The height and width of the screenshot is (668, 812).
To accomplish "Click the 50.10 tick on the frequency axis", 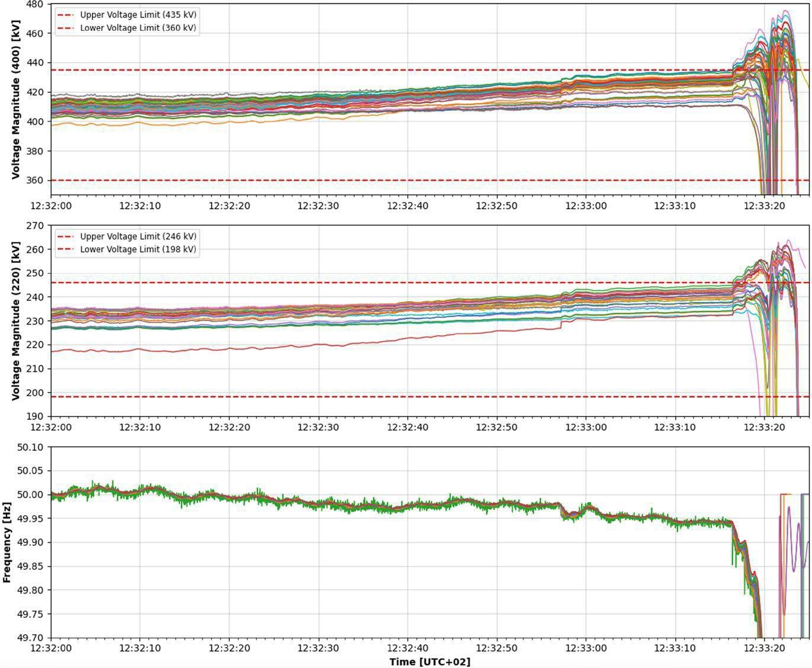I will tap(30, 447).
